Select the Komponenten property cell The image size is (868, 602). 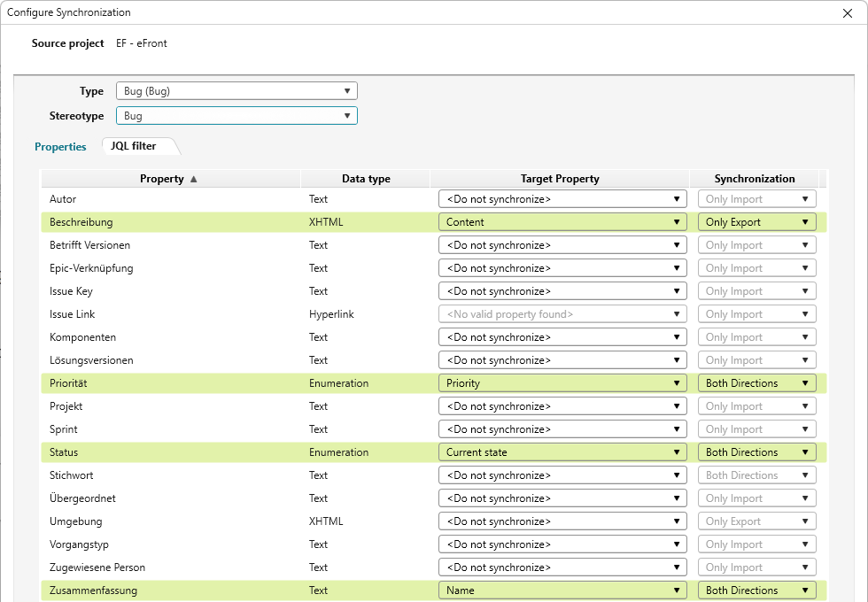pyautogui.click(x=170, y=337)
